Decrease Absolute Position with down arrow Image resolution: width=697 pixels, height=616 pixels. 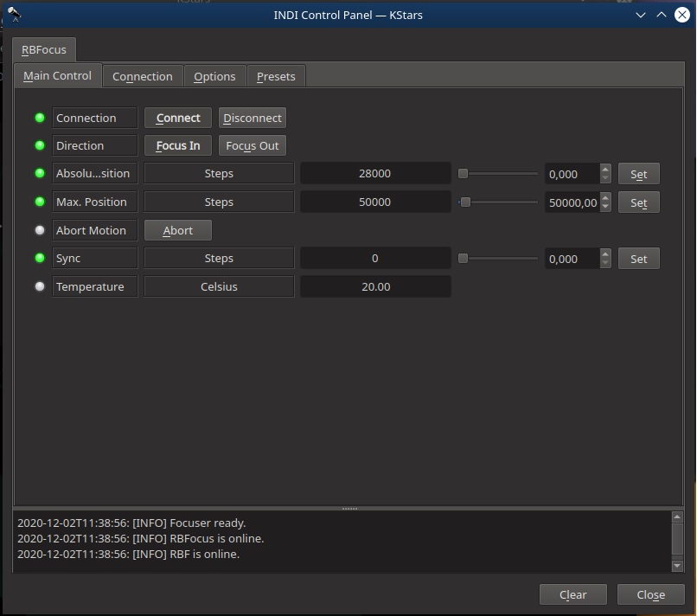click(x=605, y=178)
